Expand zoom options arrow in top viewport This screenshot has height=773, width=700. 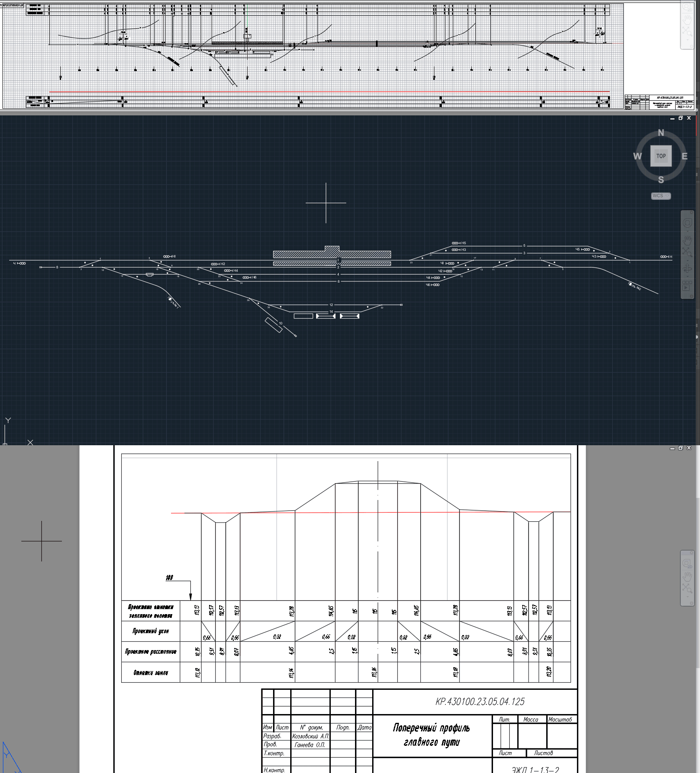687,39
